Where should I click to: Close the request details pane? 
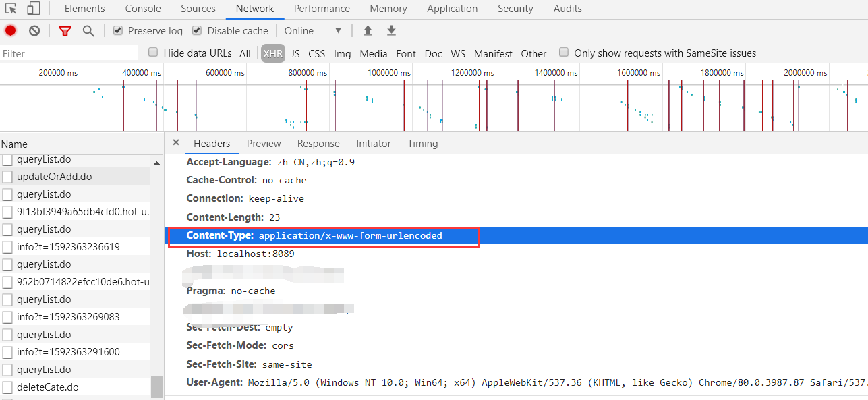176,143
